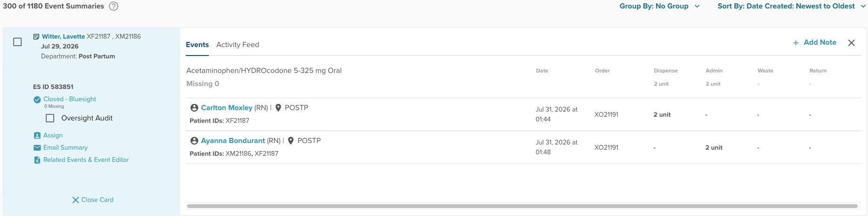Click the location pin next to Ayanna Bondurant
This screenshot has height=216, width=868.
291,141
